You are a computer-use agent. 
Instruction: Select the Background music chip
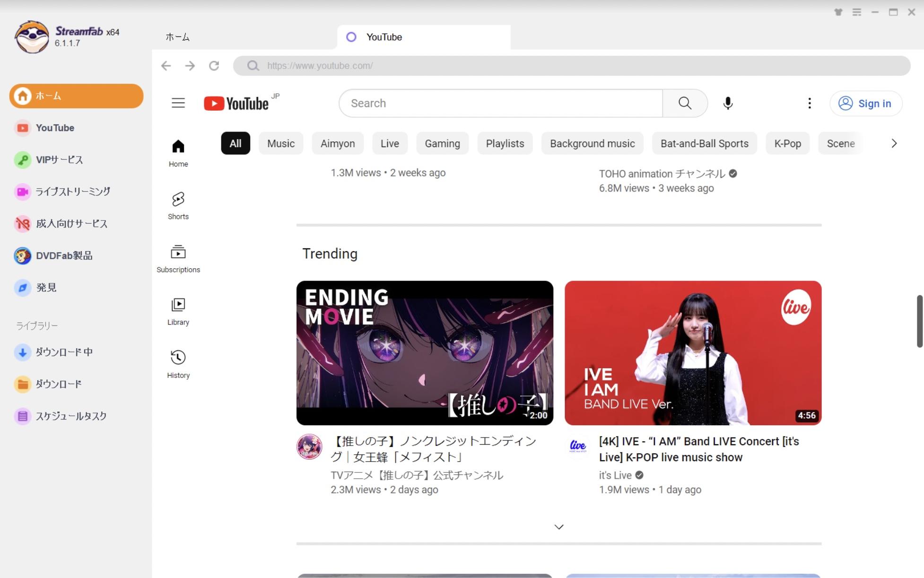pyautogui.click(x=592, y=143)
